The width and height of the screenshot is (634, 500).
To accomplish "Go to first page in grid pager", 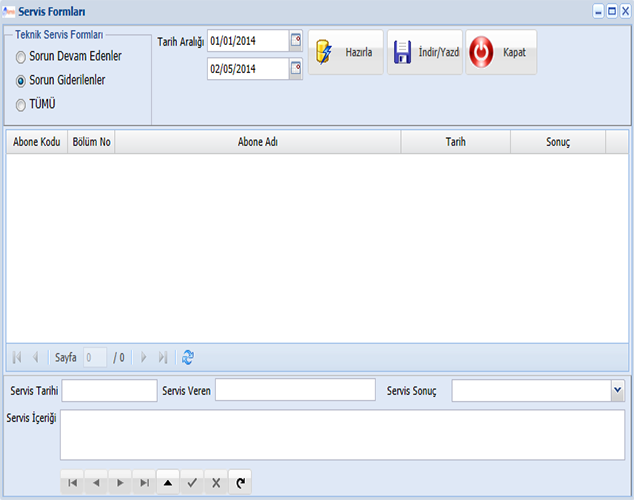I will coord(17,357).
